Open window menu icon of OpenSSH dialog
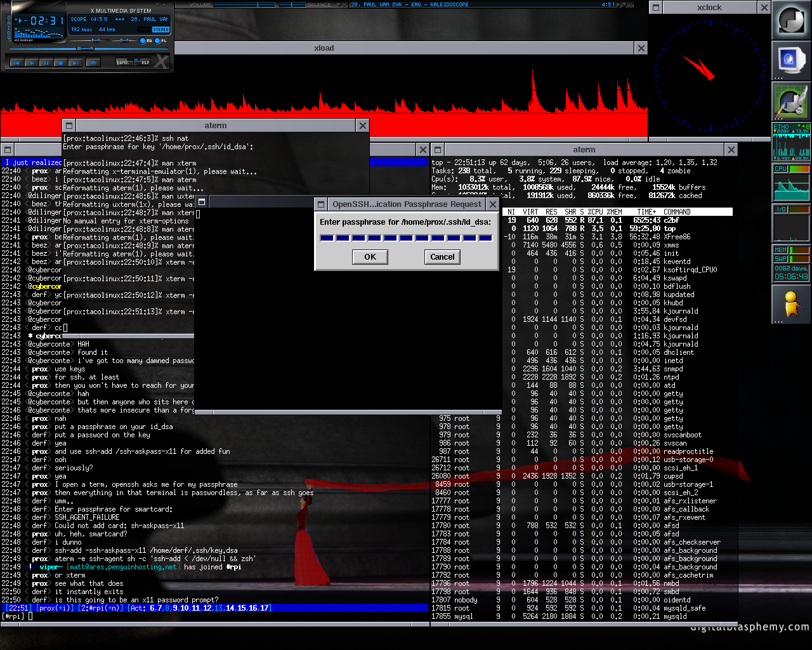 point(321,204)
